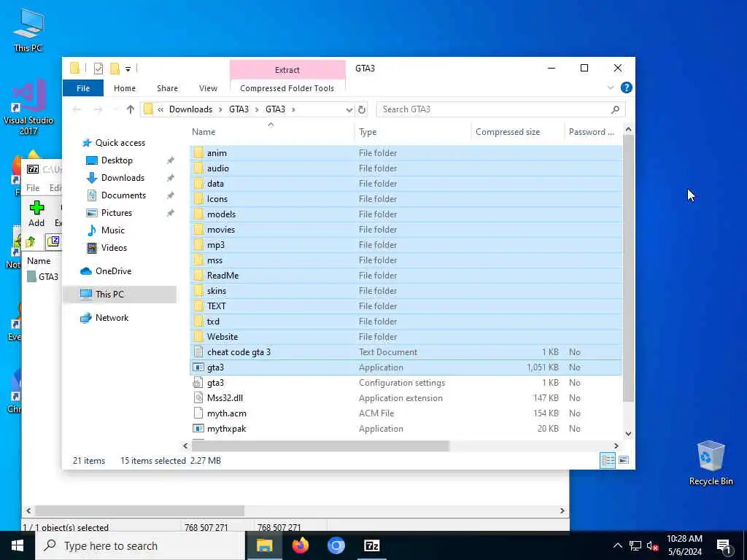The width and height of the screenshot is (747, 560).
Task: Click the chevron after GTA3 in breadcrumb
Action: click(x=293, y=109)
